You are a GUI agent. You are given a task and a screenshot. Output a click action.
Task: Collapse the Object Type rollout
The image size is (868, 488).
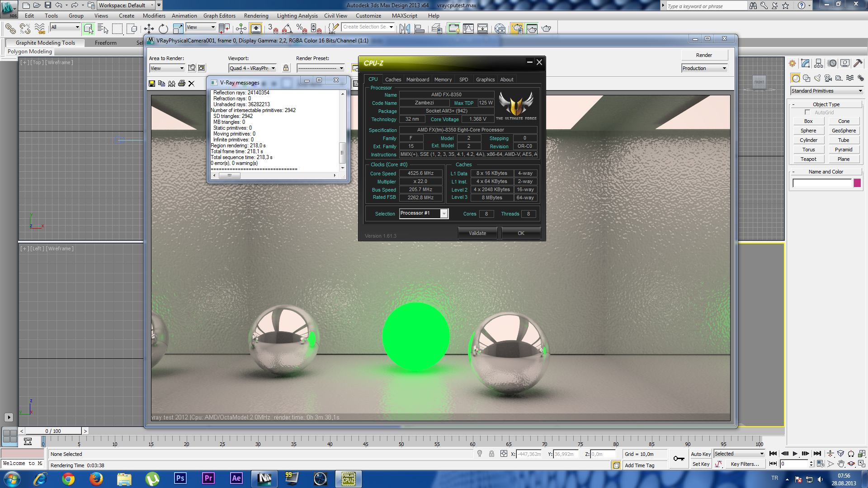826,104
